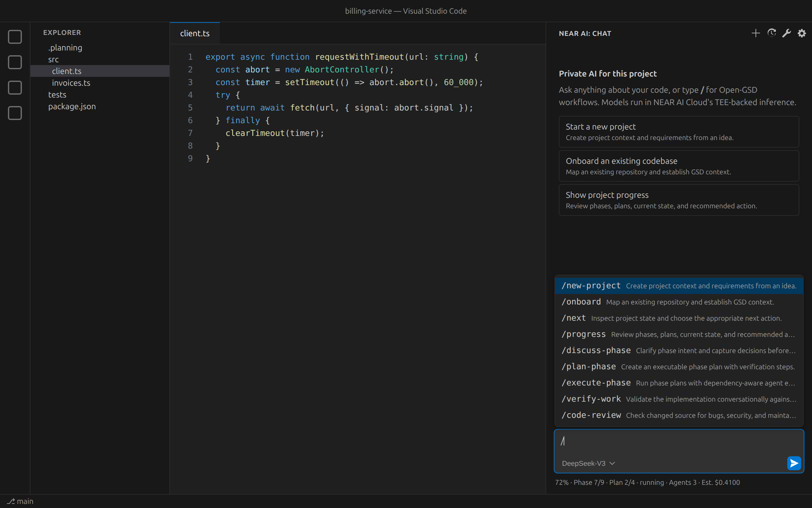Screen dimensions: 812x508
Task: Click the new chat plus icon
Action: [x=756, y=33]
